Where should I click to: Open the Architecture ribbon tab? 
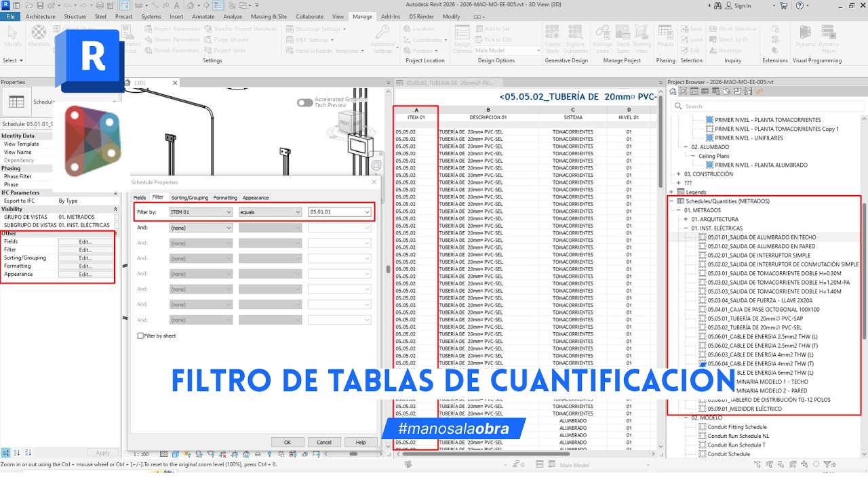click(41, 16)
